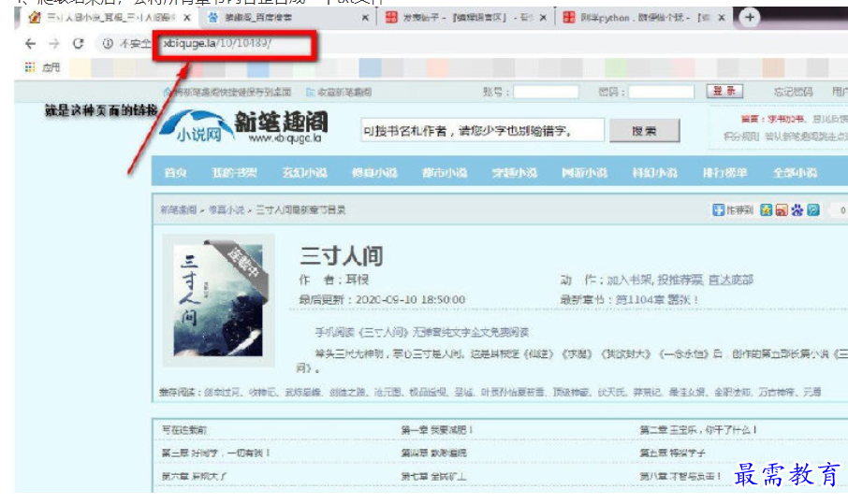848x504 pixels.
Task: Open 我的书架 in the navigation bar
Action: [234, 173]
